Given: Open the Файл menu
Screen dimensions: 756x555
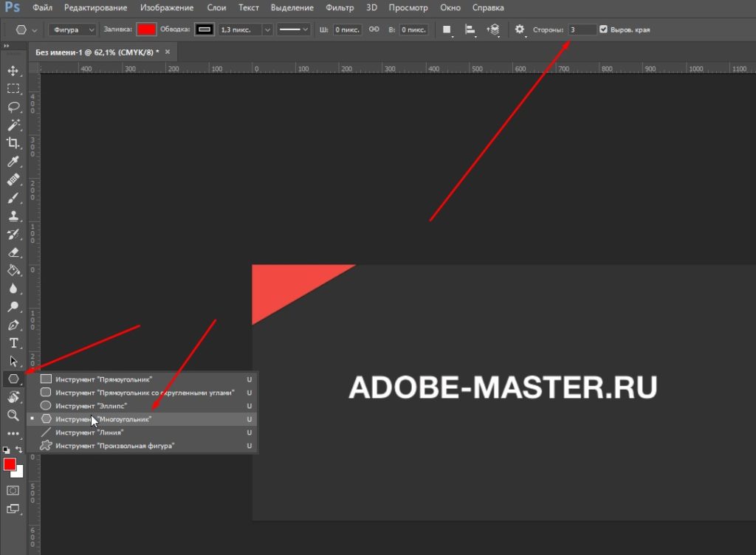Looking at the screenshot, I should pos(42,7).
